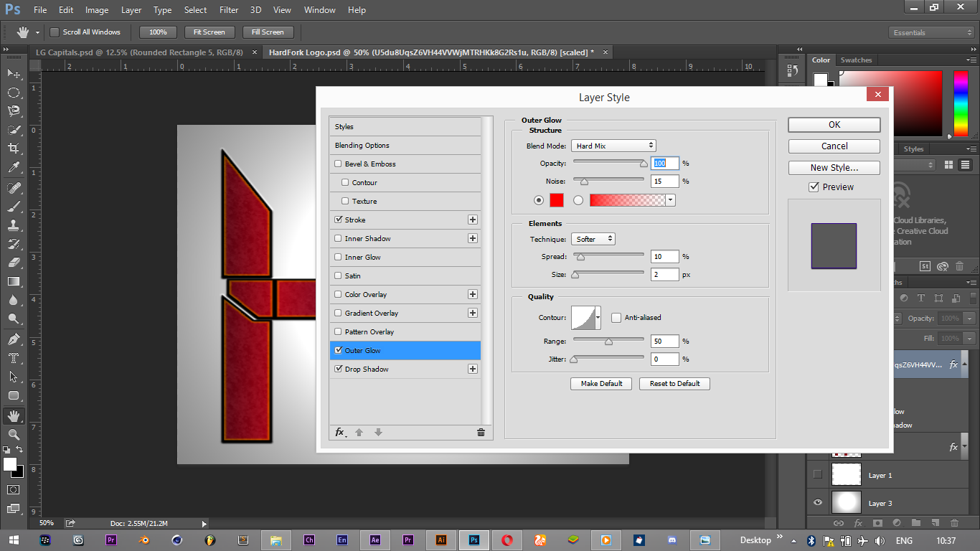
Task: Click the Make Default button
Action: coord(601,384)
